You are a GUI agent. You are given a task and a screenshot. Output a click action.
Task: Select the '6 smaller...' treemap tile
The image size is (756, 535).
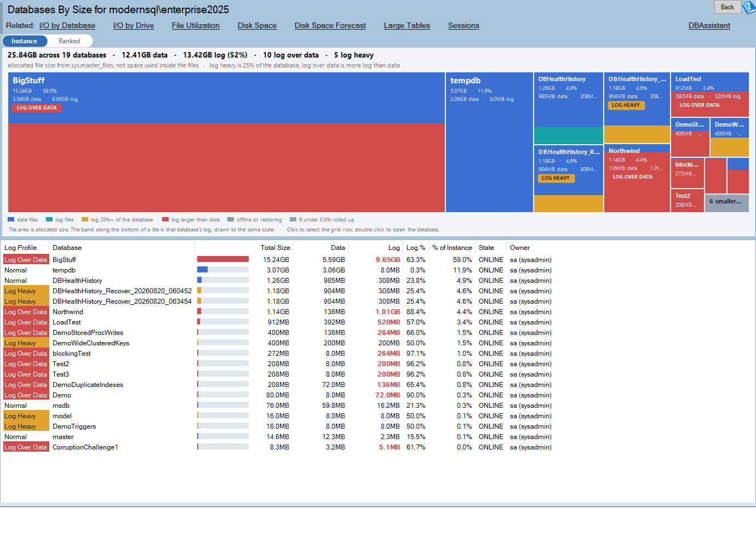727,203
